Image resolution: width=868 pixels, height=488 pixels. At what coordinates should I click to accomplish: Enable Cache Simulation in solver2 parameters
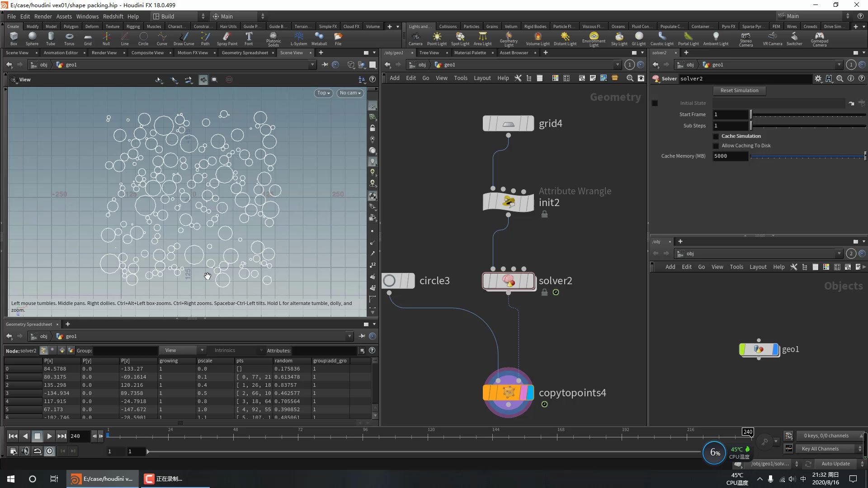coord(716,136)
